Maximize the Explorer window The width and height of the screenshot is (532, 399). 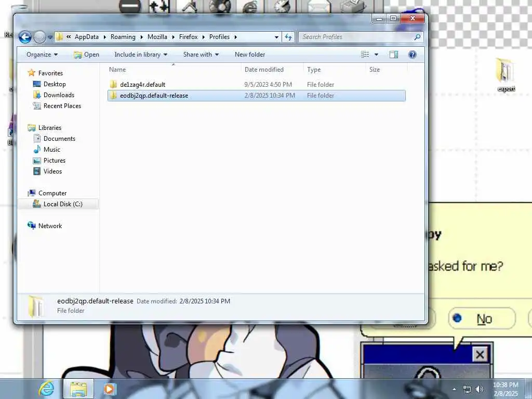click(393, 19)
